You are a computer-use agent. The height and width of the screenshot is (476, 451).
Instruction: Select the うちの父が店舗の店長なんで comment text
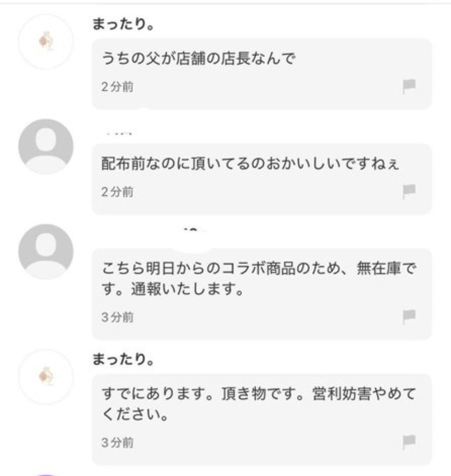[x=198, y=58]
